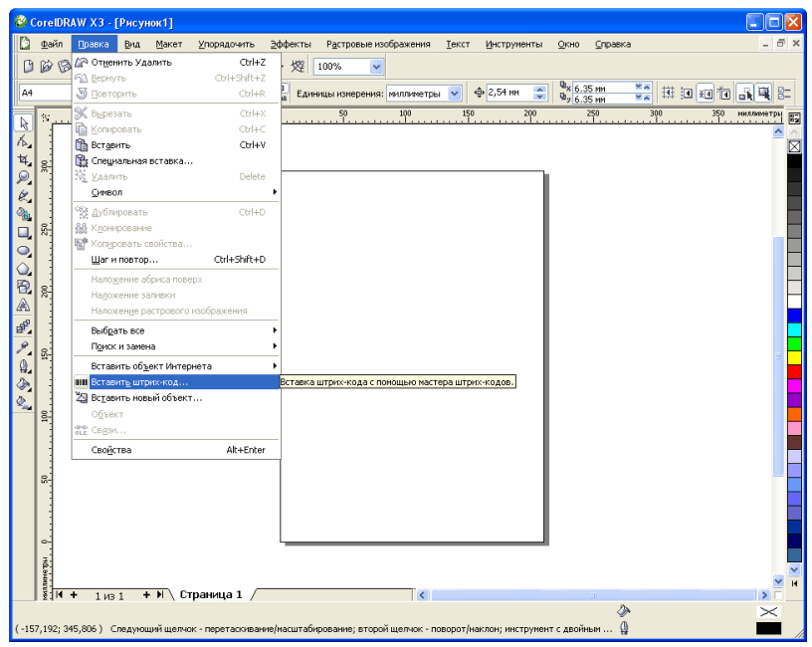This screenshot has width=812, height=647.
Task: Toggle Draw Complex Objects While Moving
Action: click(x=745, y=94)
